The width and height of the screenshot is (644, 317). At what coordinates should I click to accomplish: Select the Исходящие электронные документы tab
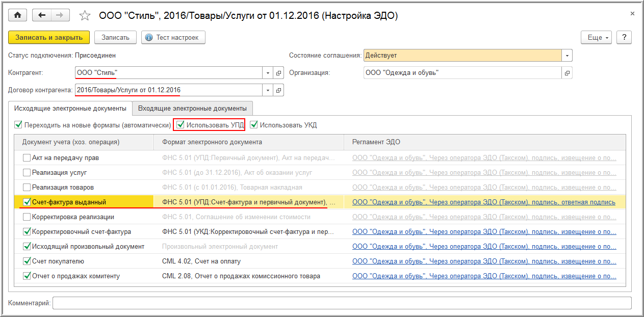pyautogui.click(x=70, y=108)
